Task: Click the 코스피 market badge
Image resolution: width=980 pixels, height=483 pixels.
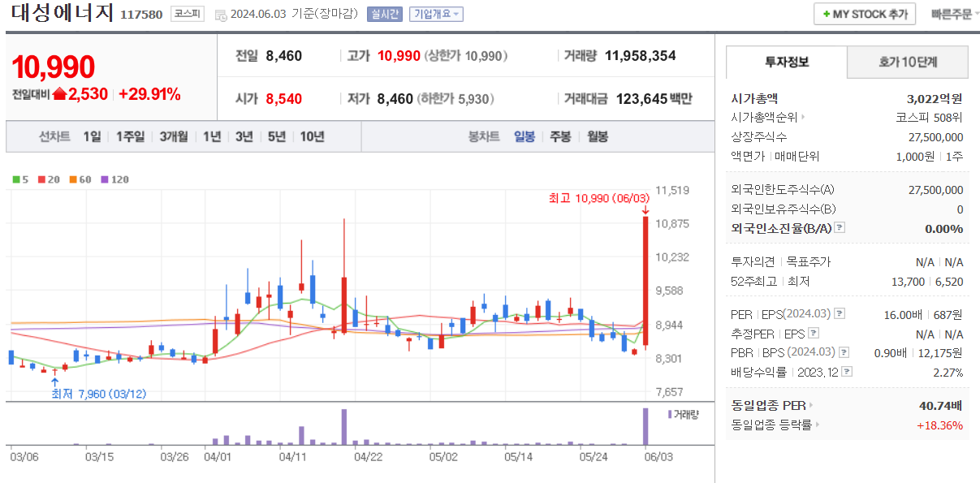Action: (x=188, y=14)
